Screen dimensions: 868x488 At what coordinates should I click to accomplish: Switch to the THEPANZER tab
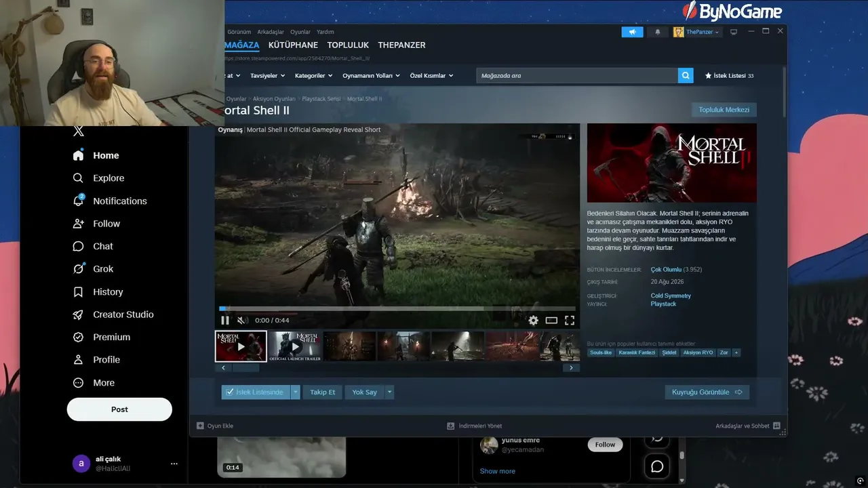(x=401, y=45)
